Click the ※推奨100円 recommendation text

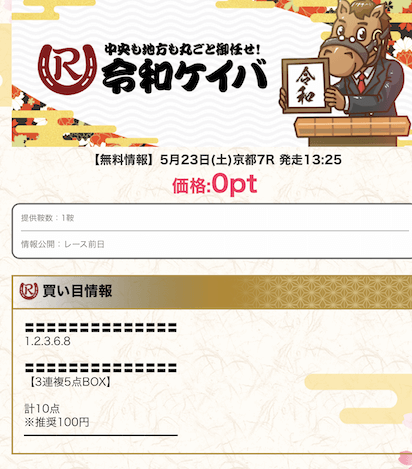[57, 422]
